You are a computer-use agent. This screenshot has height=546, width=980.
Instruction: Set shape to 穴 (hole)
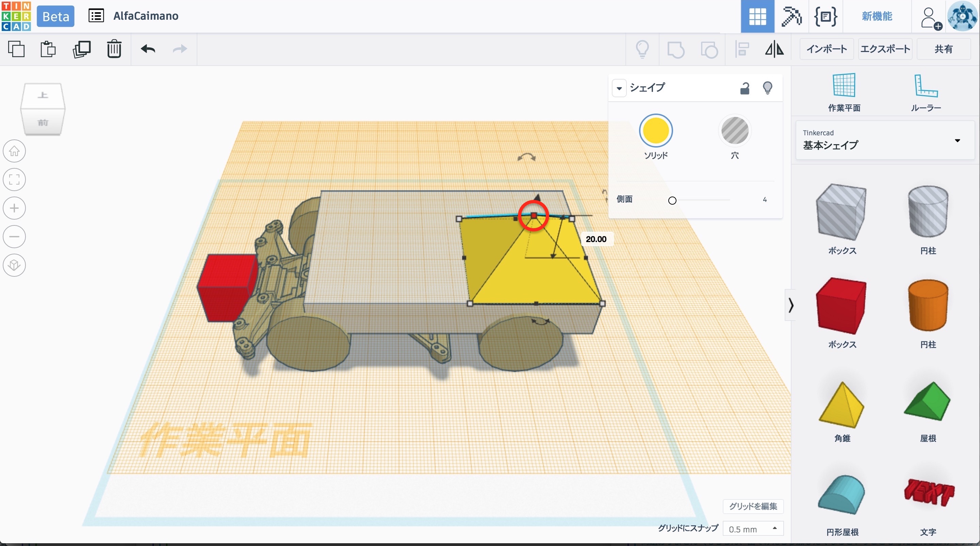[735, 131]
